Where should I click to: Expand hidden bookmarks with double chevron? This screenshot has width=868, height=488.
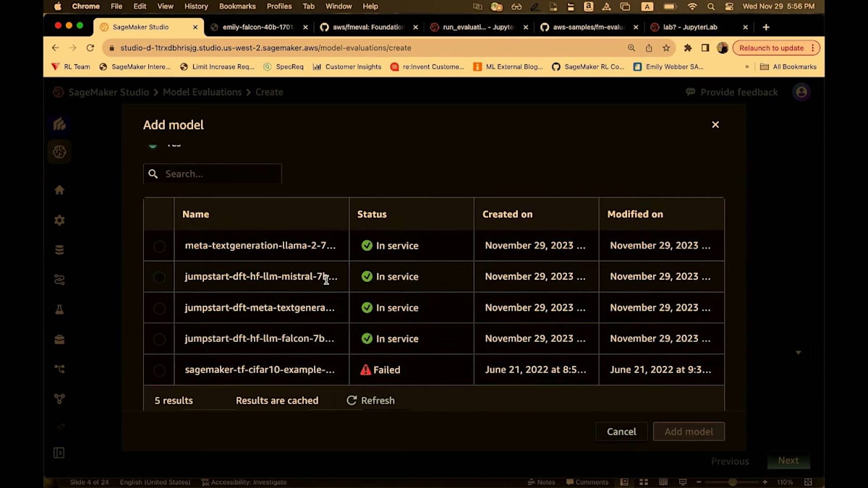pos(746,67)
